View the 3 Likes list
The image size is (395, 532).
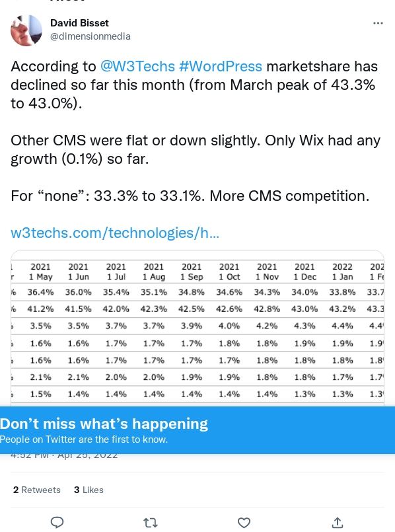point(89,490)
